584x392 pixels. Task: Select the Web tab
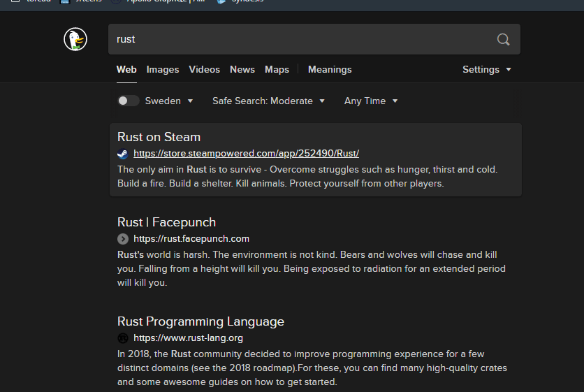126,70
